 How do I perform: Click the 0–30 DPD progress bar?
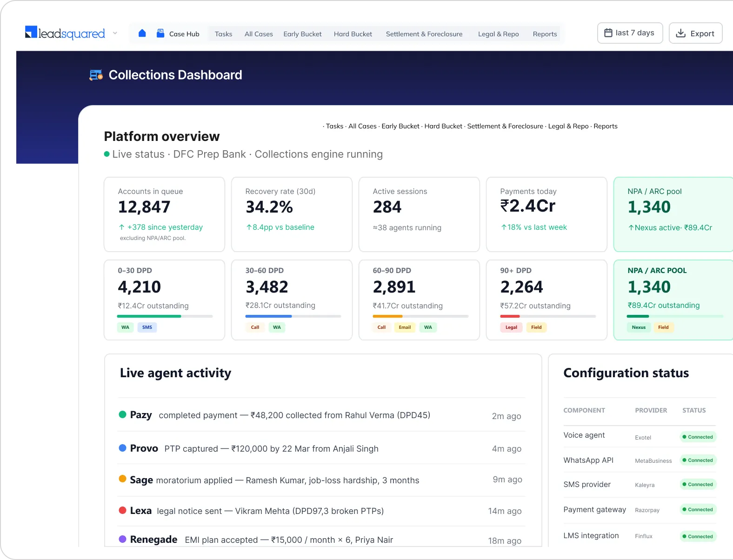coord(165,316)
